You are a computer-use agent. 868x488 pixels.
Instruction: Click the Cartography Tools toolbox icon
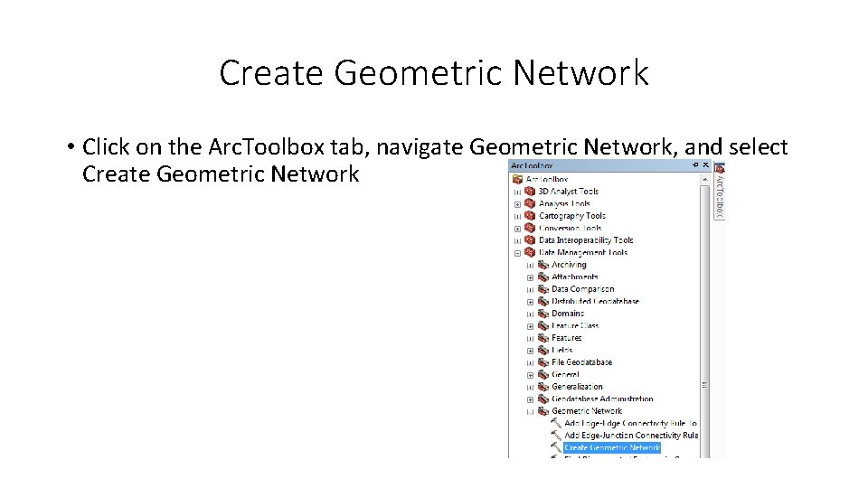[x=531, y=216]
